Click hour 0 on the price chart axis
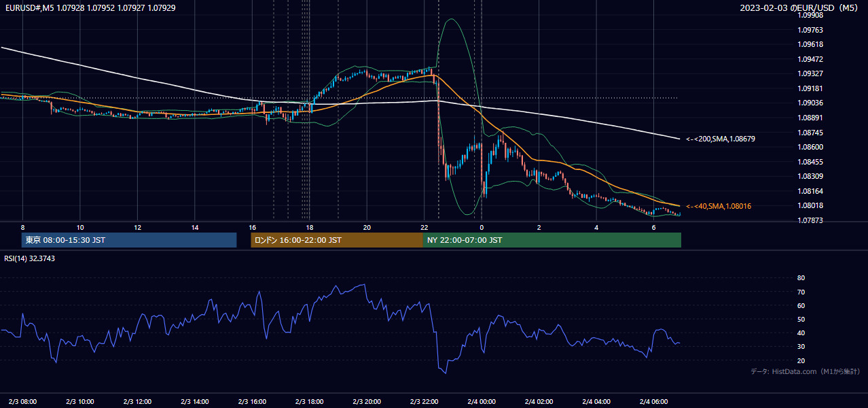Viewport: 868px width, 408px height. click(482, 227)
